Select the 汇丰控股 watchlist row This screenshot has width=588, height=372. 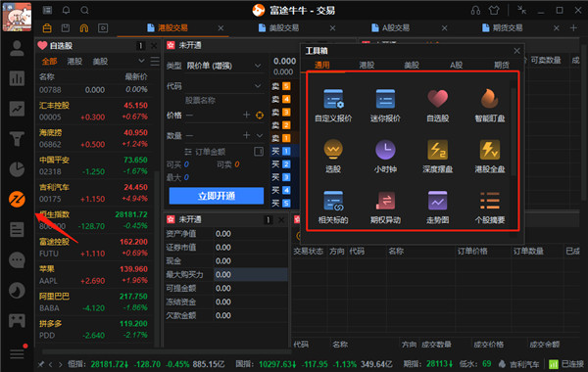point(93,111)
